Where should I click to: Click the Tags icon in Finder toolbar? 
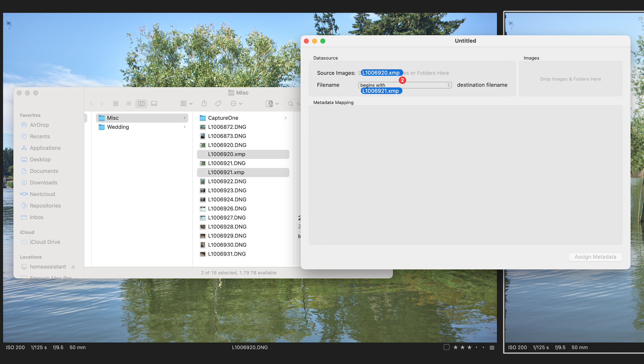point(218,104)
